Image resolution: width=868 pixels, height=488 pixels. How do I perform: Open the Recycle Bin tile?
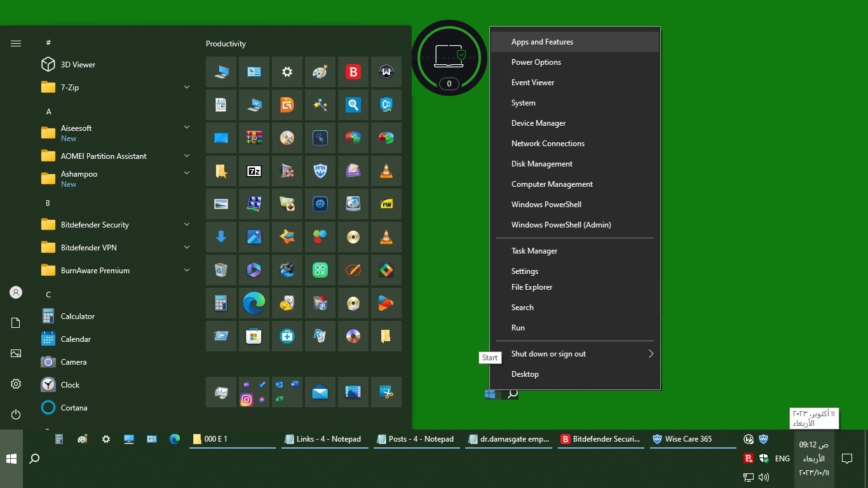coord(221,270)
